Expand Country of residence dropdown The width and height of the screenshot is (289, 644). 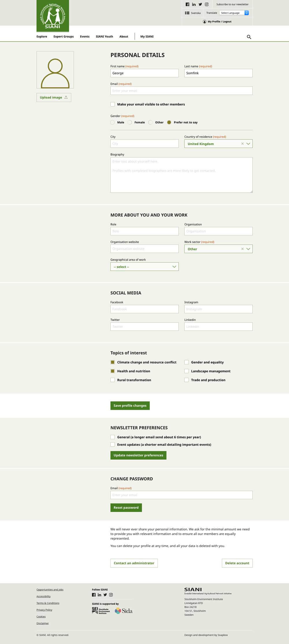[248, 144]
